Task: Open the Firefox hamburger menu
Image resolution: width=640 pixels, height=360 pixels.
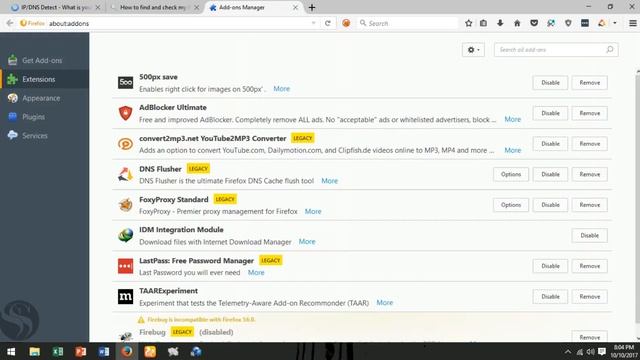Action: pyautogui.click(x=632, y=23)
